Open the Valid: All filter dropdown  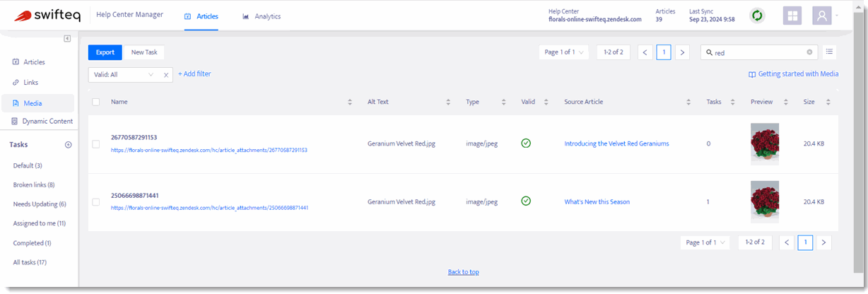click(124, 74)
